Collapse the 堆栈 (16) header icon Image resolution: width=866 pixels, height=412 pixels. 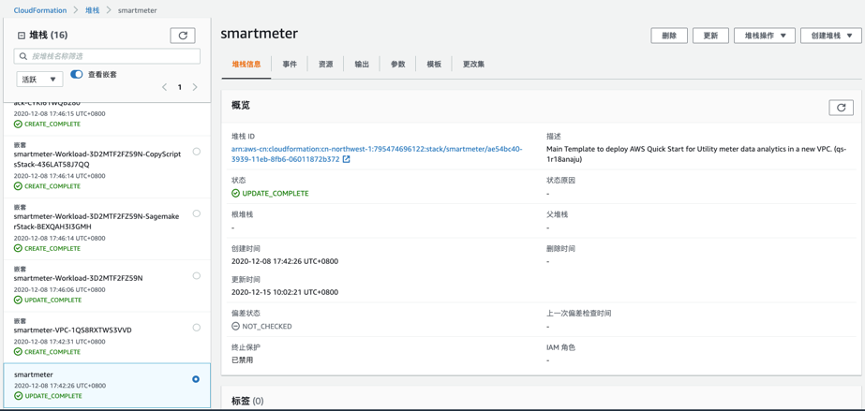[x=22, y=35]
